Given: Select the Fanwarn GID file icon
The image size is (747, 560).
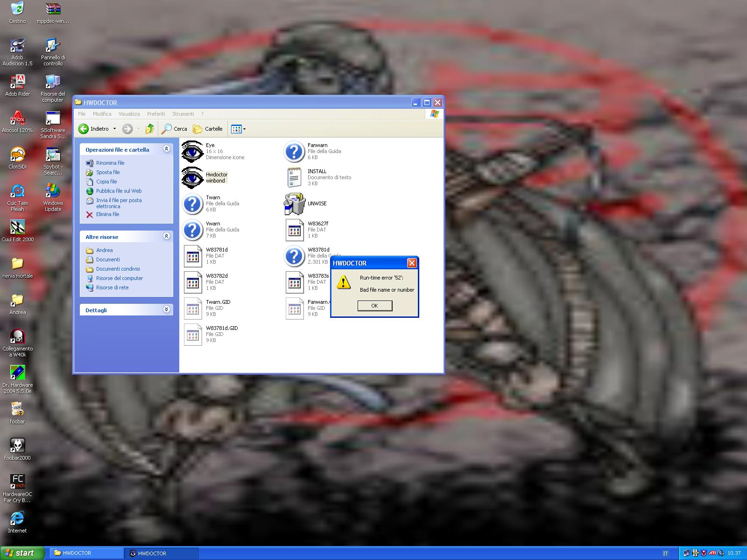Looking at the screenshot, I should click(x=294, y=308).
